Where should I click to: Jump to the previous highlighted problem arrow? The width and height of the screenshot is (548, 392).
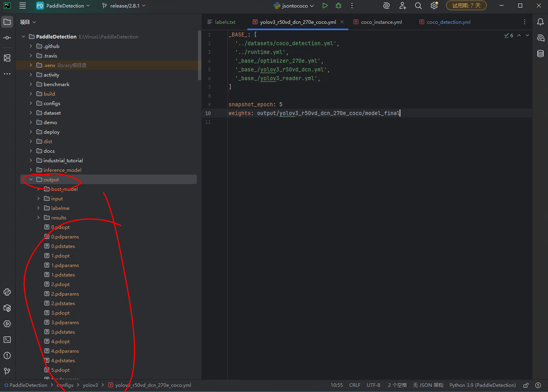pyautogui.click(x=519, y=35)
